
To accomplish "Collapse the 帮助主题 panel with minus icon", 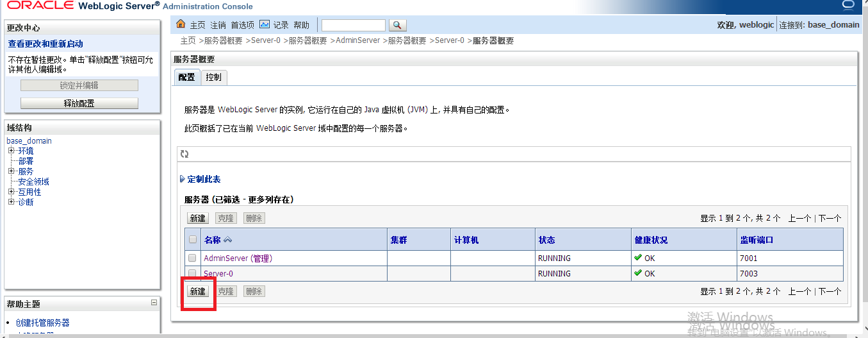I will 154,303.
